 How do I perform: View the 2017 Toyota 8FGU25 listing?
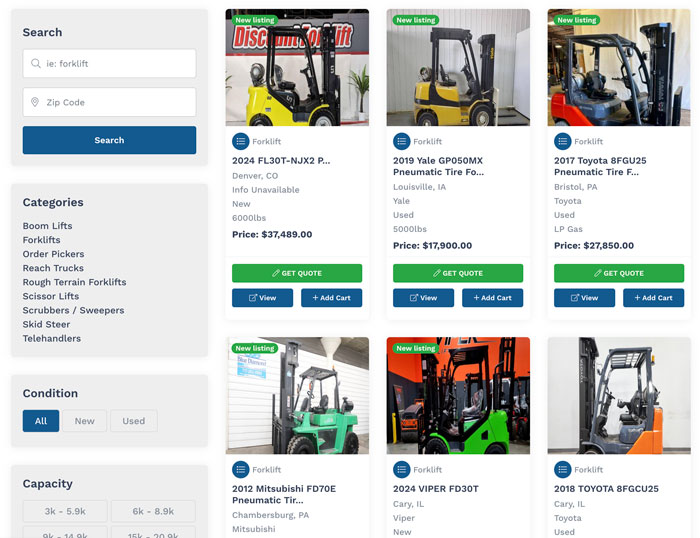(x=584, y=298)
